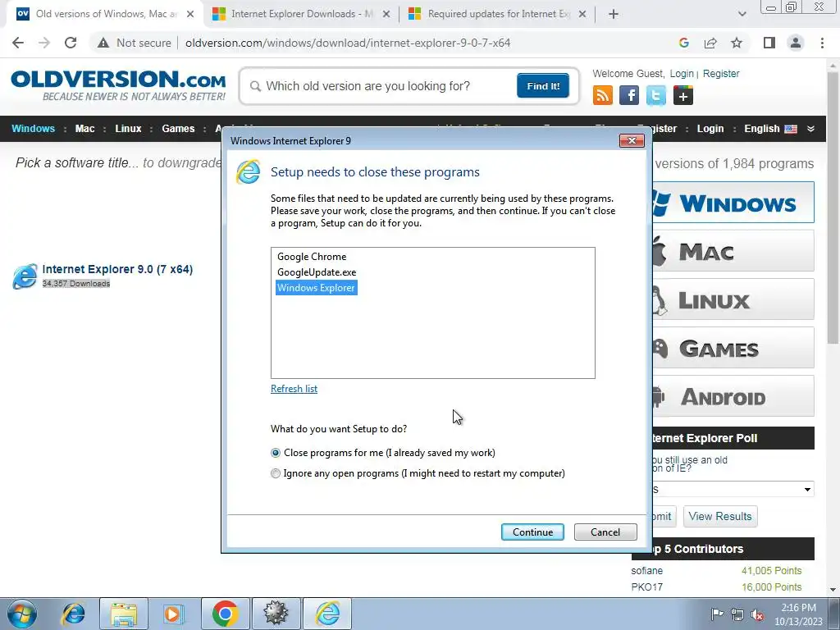The width and height of the screenshot is (840, 630).
Task: Click the RSS feed icon
Action: click(x=603, y=96)
